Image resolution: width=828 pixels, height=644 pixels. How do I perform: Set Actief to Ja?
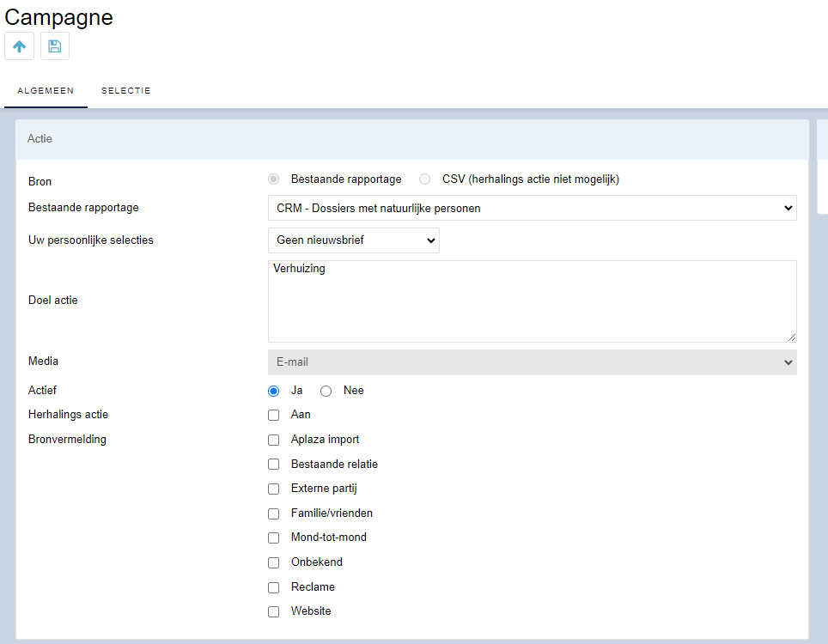click(x=273, y=392)
